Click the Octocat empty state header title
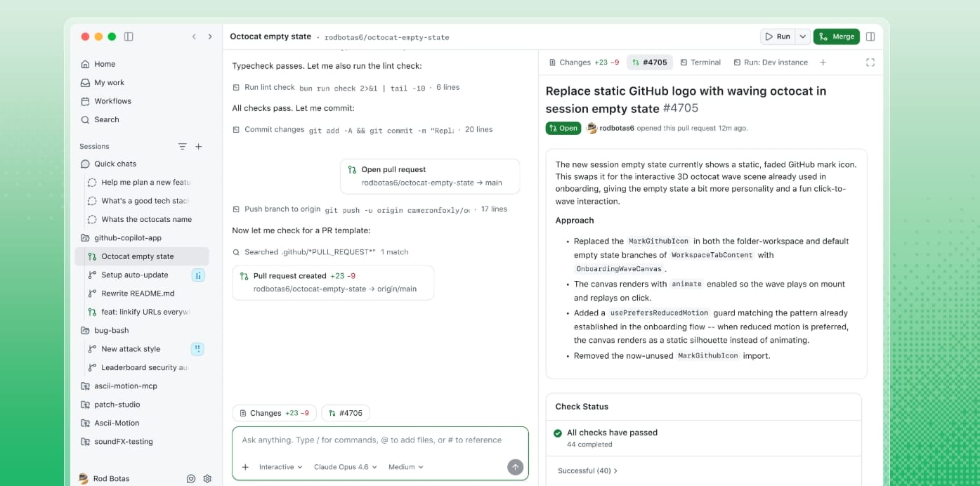Screen dimensions: 980x486 (x=270, y=37)
